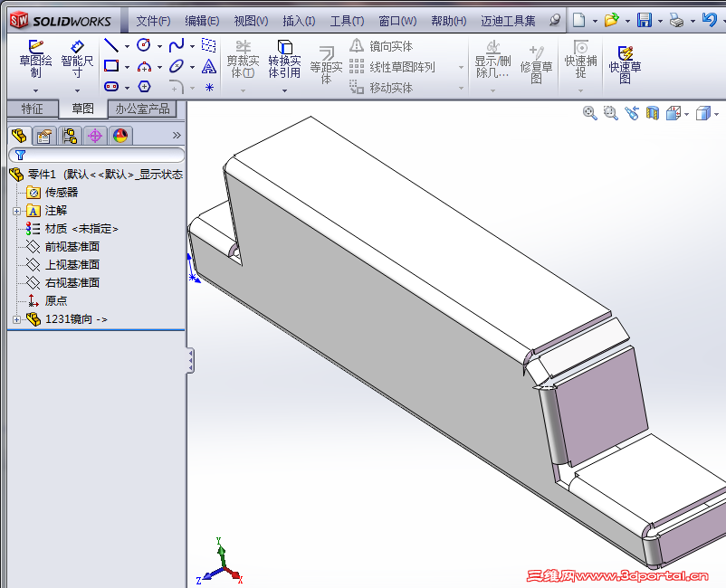
Task: Expand the 注解 tree node
Action: [x=16, y=211]
